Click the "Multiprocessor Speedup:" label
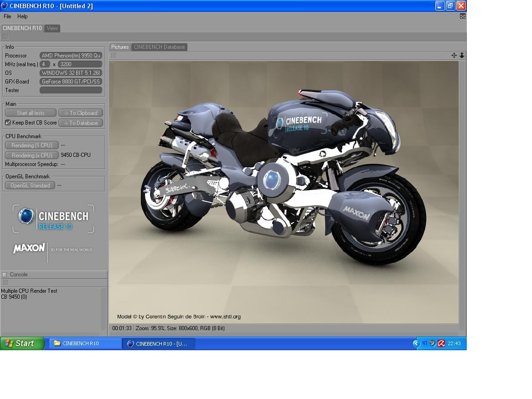Screen dimensions: 532x399 pyautogui.click(x=31, y=164)
